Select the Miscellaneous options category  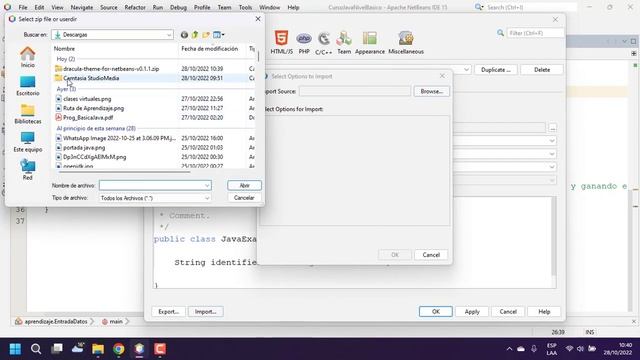(406, 42)
